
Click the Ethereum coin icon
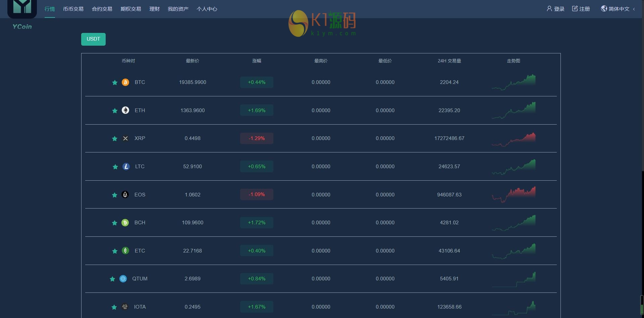point(125,110)
